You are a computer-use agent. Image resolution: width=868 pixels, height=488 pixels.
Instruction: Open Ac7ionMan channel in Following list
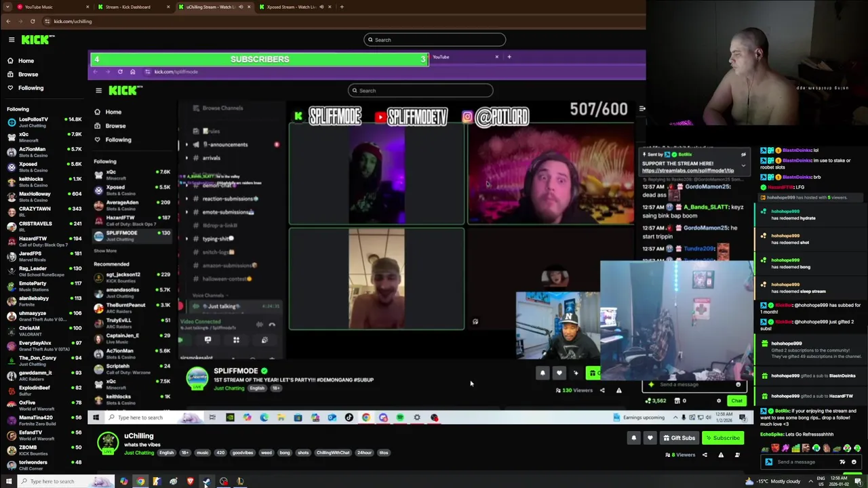click(44, 152)
